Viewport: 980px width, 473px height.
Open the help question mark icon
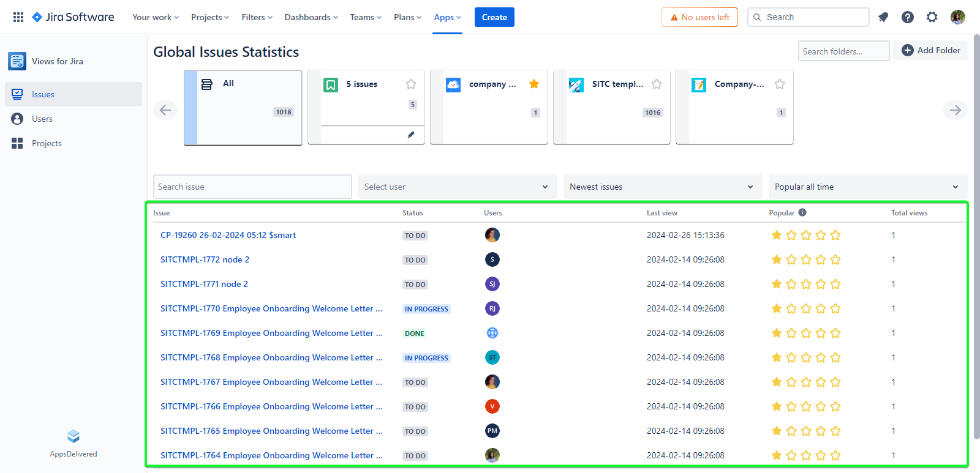tap(908, 17)
